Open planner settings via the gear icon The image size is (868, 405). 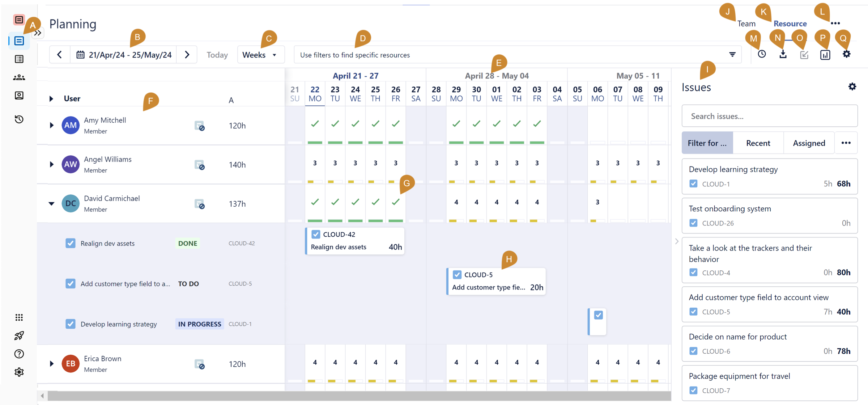846,54
